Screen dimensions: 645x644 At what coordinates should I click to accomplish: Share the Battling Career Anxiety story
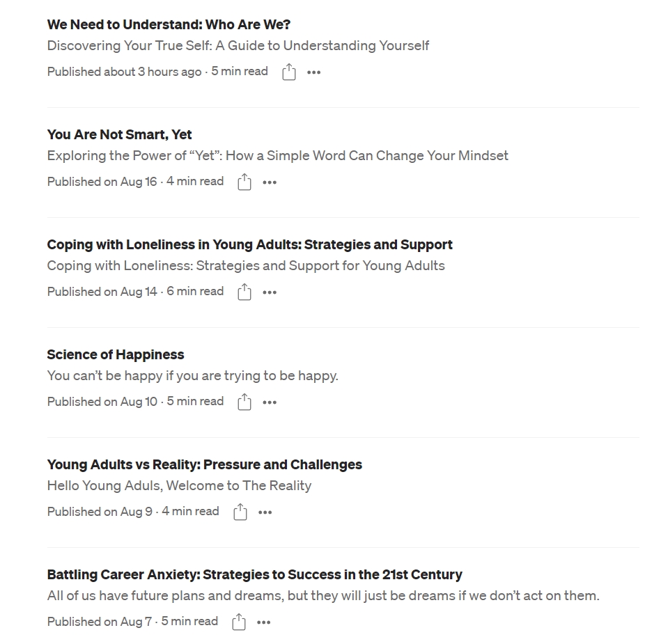239,622
